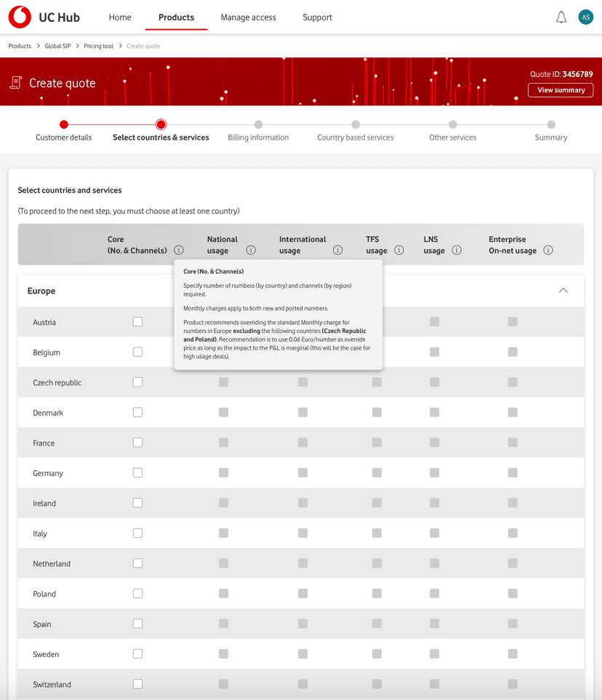The width and height of the screenshot is (602, 700).
Task: Check the Core box for Belgium
Action: (x=137, y=353)
